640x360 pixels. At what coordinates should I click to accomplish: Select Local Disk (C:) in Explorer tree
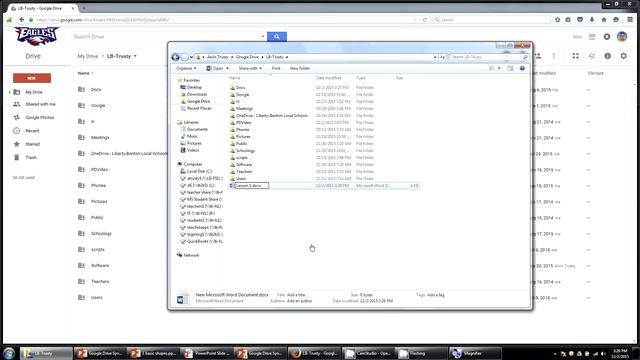coord(199,171)
